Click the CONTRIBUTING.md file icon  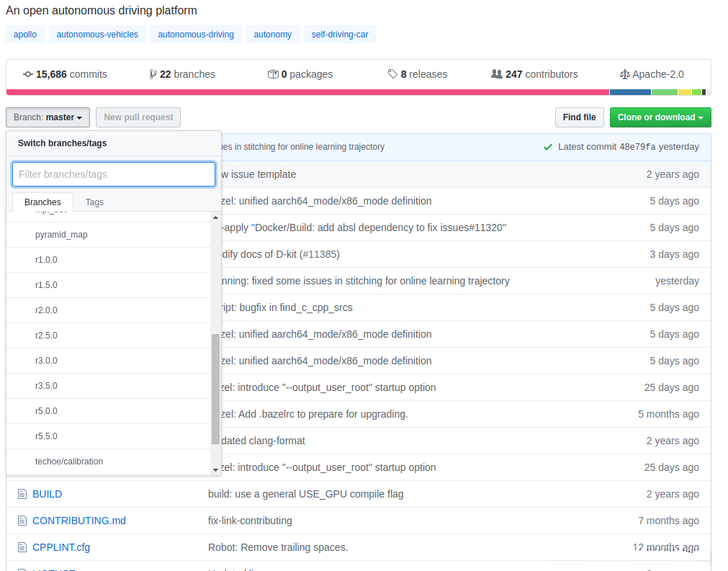(22, 521)
